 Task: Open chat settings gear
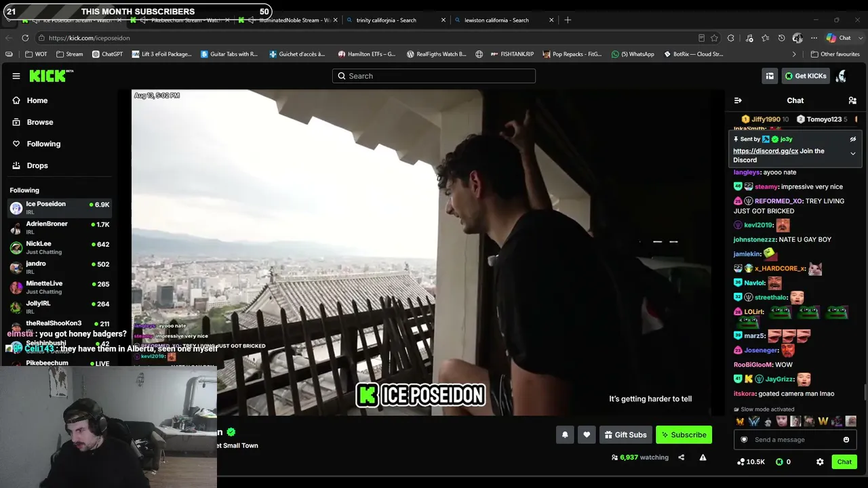[820, 462]
